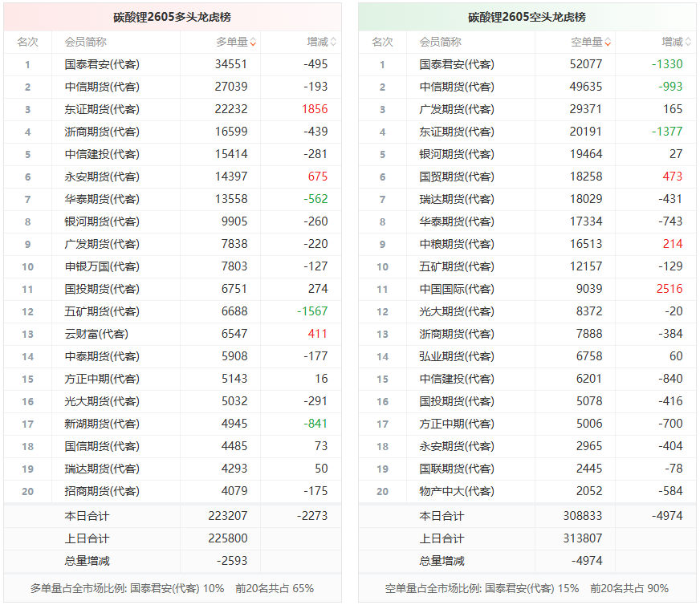Select 中粮期货(代客) row name
Image resolution: width=700 pixels, height=605 pixels.
[457, 244]
